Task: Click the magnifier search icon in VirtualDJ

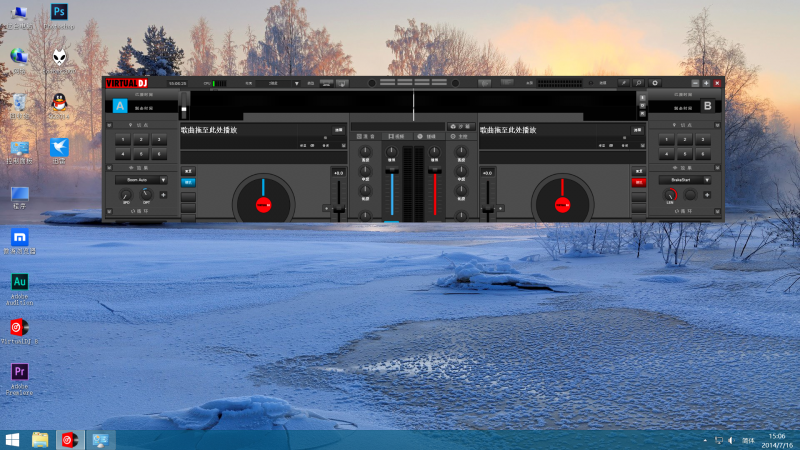Action: 638,83
